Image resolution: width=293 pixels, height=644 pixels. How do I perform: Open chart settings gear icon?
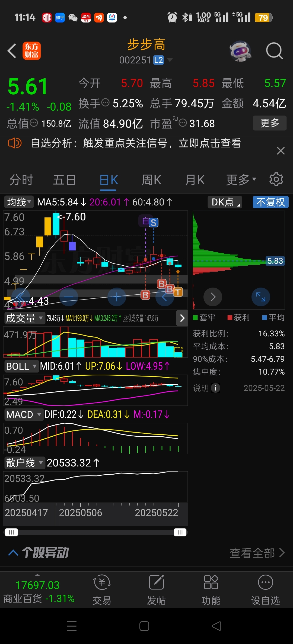point(276,179)
